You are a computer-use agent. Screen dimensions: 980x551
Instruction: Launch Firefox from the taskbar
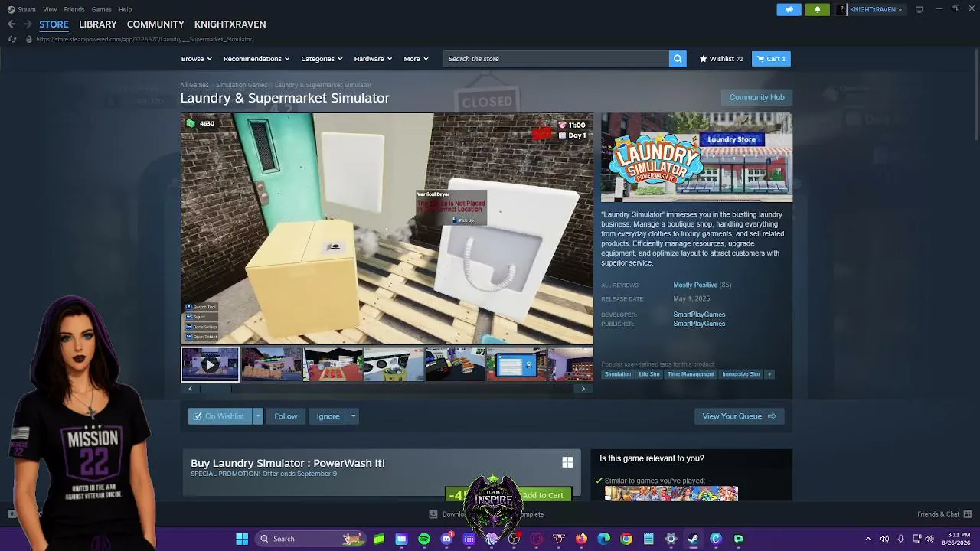(x=581, y=539)
